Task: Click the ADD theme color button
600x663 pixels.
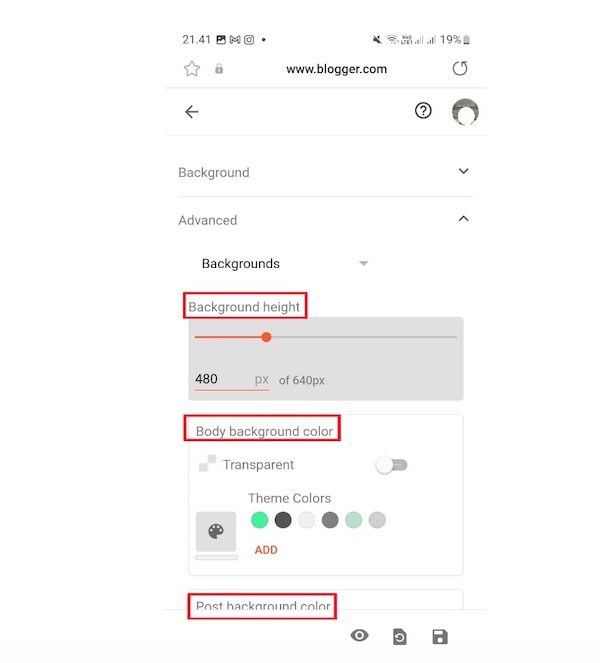Action: tap(266, 550)
